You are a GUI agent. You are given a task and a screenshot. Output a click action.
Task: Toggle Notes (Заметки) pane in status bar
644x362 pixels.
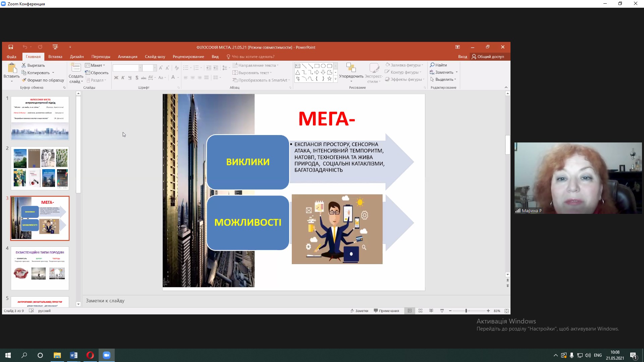[x=359, y=311]
